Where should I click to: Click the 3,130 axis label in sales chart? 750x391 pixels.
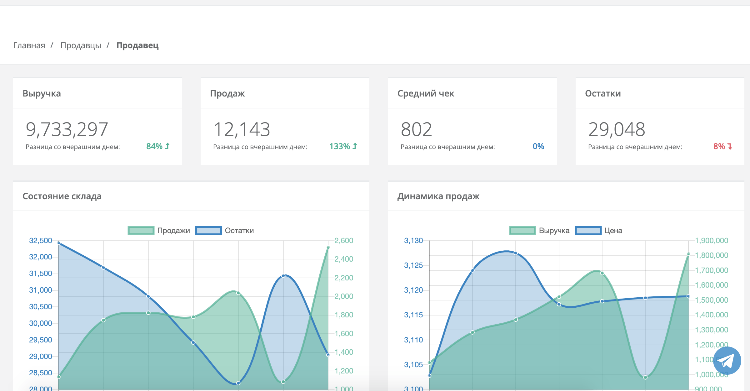413,240
